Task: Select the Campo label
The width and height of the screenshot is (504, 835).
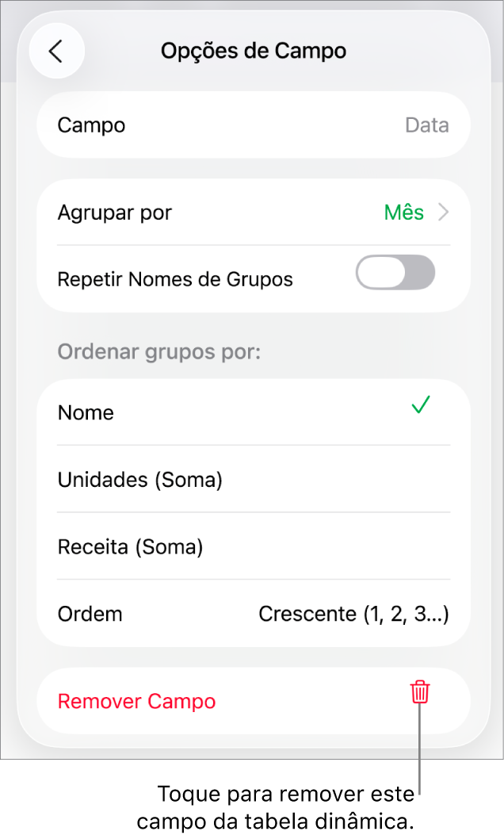Action: click(90, 124)
